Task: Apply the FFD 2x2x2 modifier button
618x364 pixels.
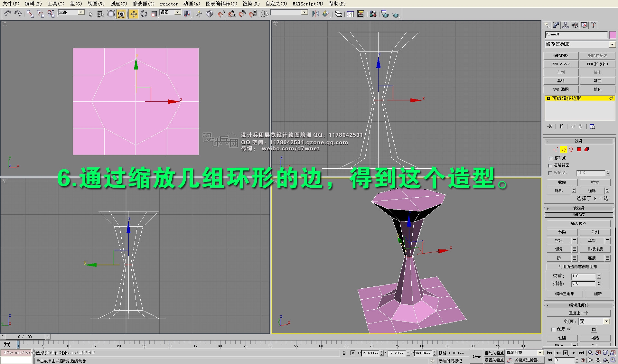Action: click(561, 64)
